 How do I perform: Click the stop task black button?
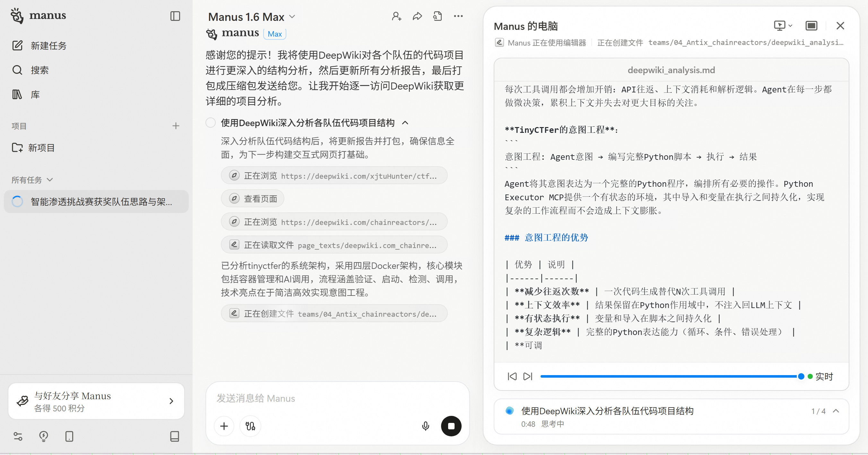point(451,426)
